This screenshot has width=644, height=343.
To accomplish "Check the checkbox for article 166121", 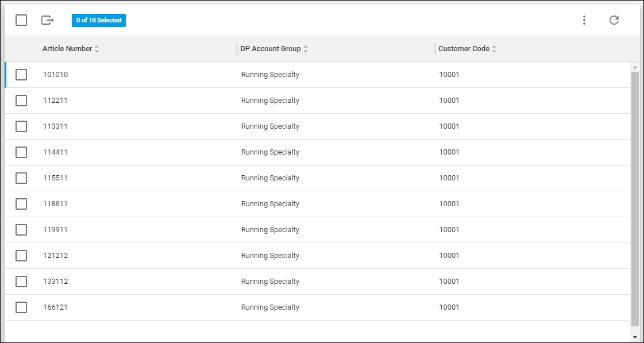I will [x=21, y=307].
